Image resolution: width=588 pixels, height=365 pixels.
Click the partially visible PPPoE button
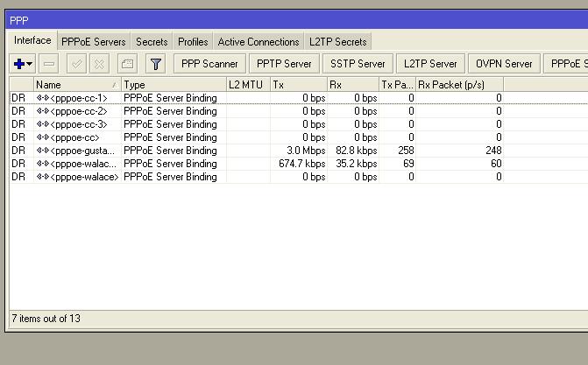pyautogui.click(x=565, y=64)
